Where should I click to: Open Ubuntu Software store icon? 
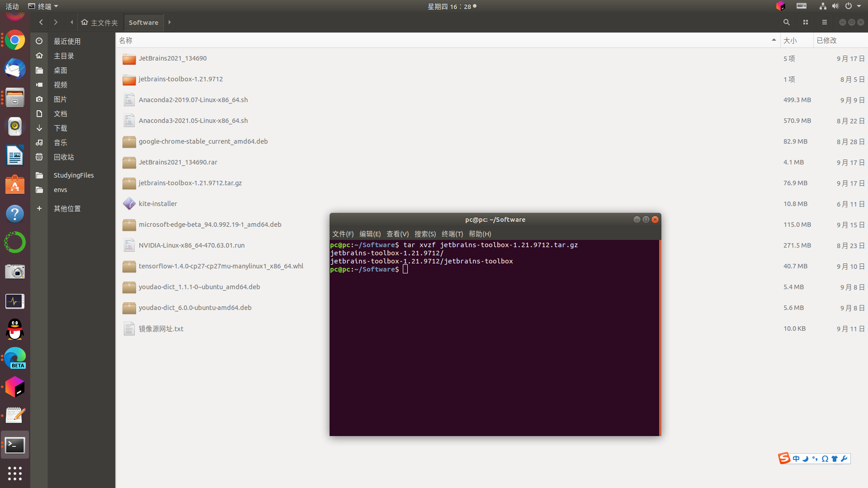pyautogui.click(x=15, y=185)
